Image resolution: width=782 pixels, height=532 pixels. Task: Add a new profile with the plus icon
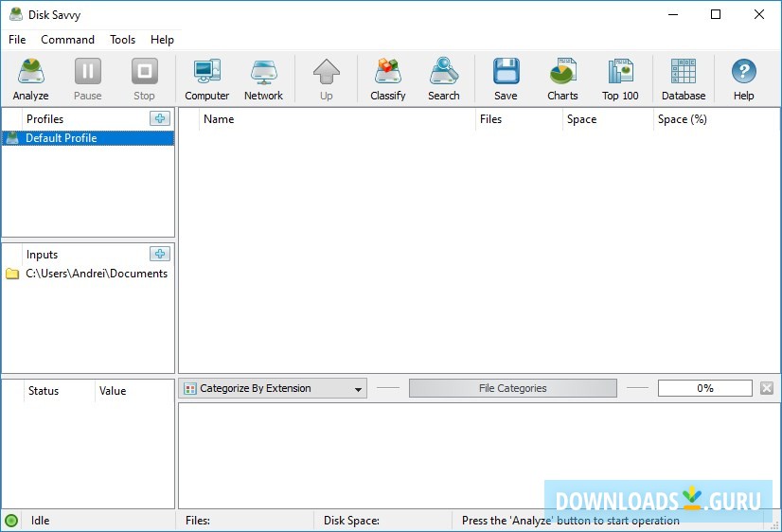point(160,118)
